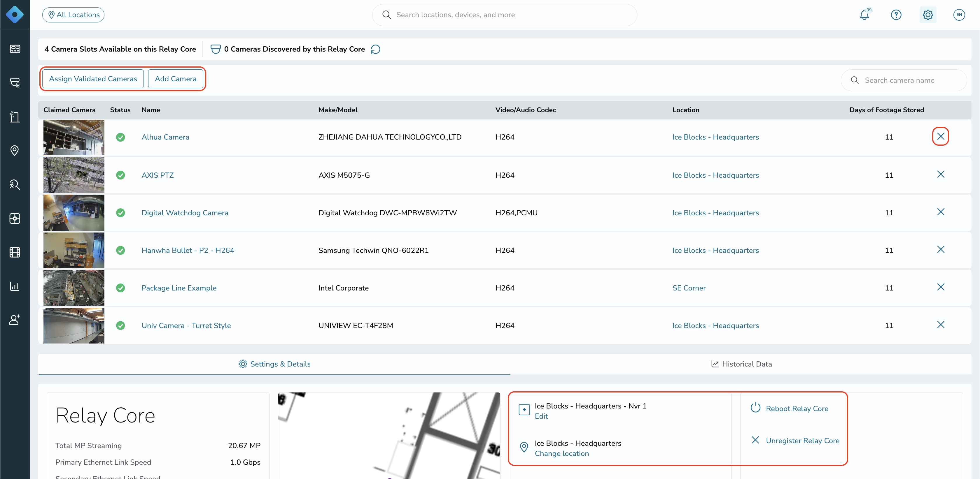Open the notifications bell icon
980x479 pixels.
click(864, 15)
